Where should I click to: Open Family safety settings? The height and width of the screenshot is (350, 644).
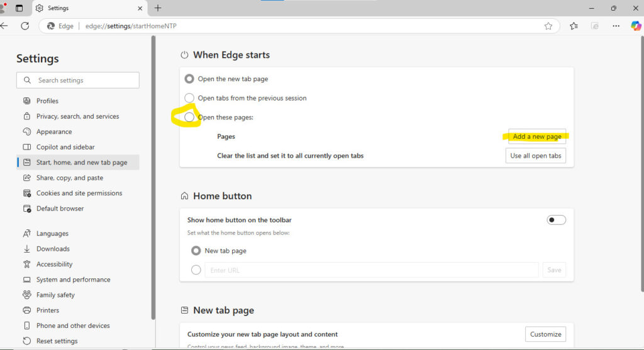[x=78, y=295]
